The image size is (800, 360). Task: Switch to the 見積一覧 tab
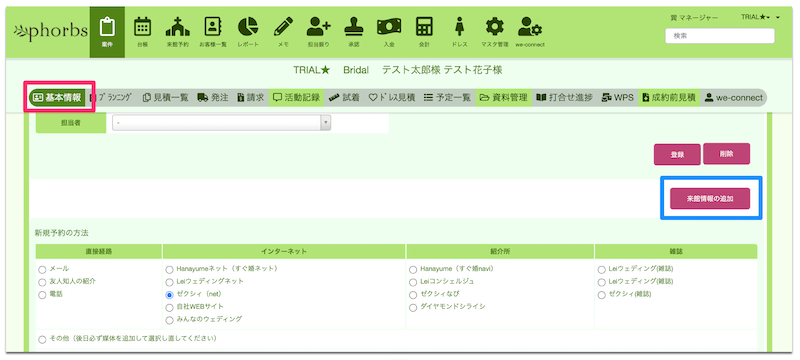166,97
